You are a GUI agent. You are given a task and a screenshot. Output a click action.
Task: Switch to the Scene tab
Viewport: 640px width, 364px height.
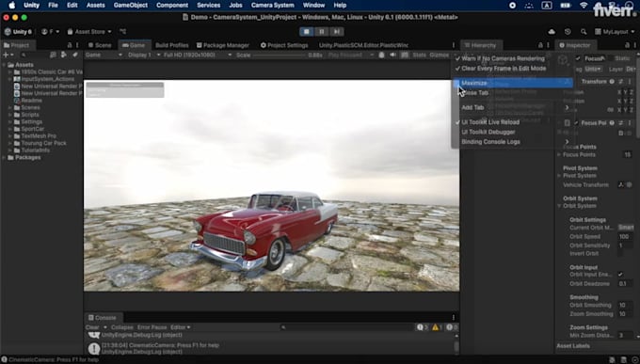[100, 45]
